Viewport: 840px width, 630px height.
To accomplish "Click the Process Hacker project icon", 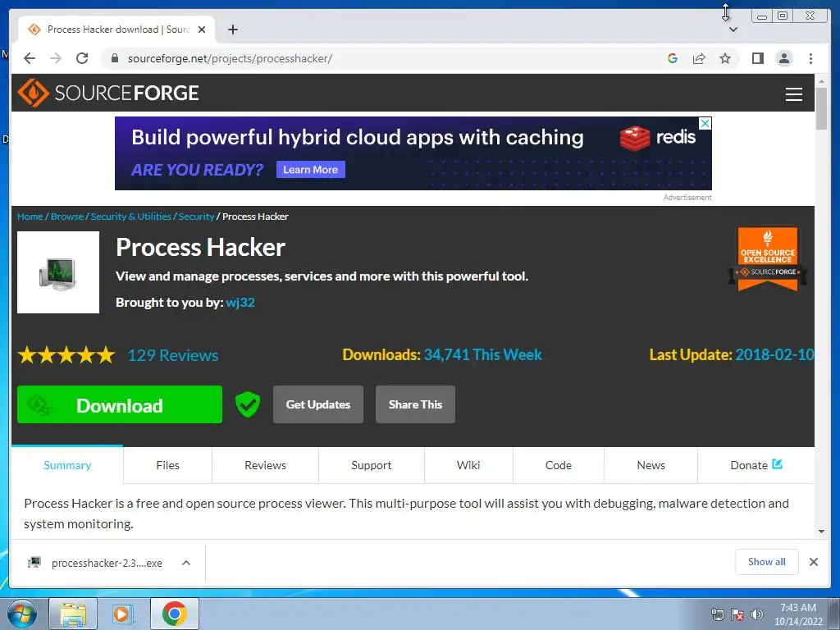I will click(58, 272).
